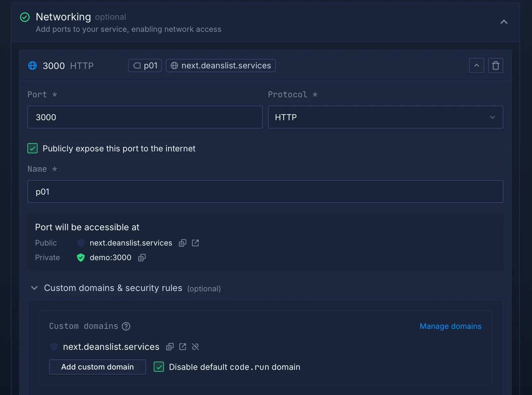532x395 pixels.
Task: Unlink the custom domain next.deanslist.services
Action: point(195,347)
